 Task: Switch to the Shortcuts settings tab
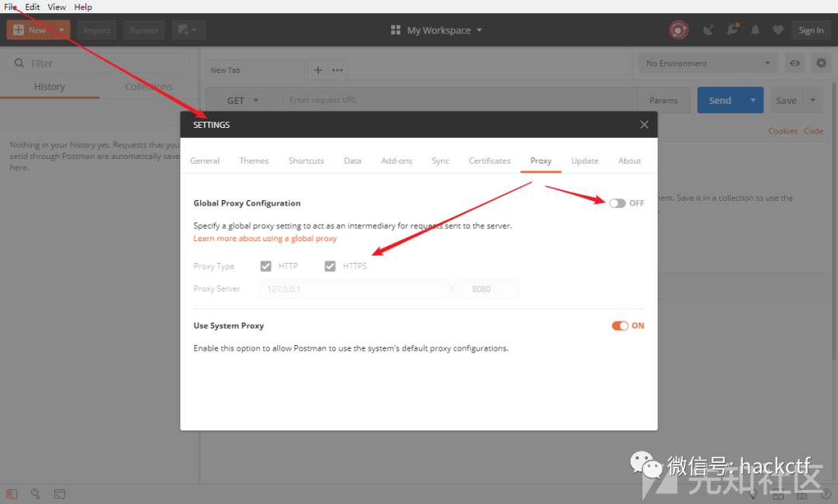306,161
